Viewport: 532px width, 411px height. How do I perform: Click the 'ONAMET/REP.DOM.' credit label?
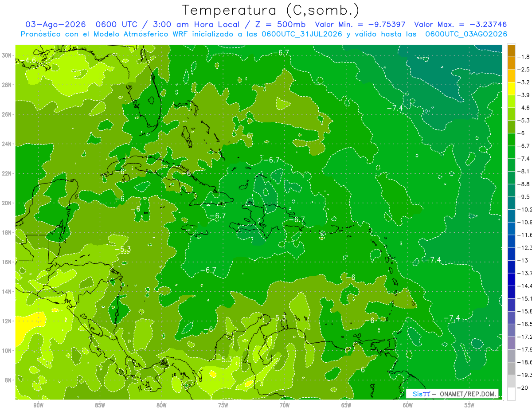point(468,394)
